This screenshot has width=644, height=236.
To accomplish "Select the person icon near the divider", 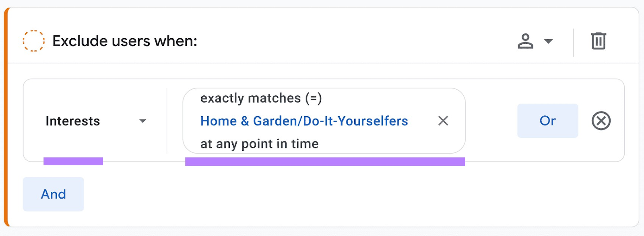I will (x=525, y=41).
